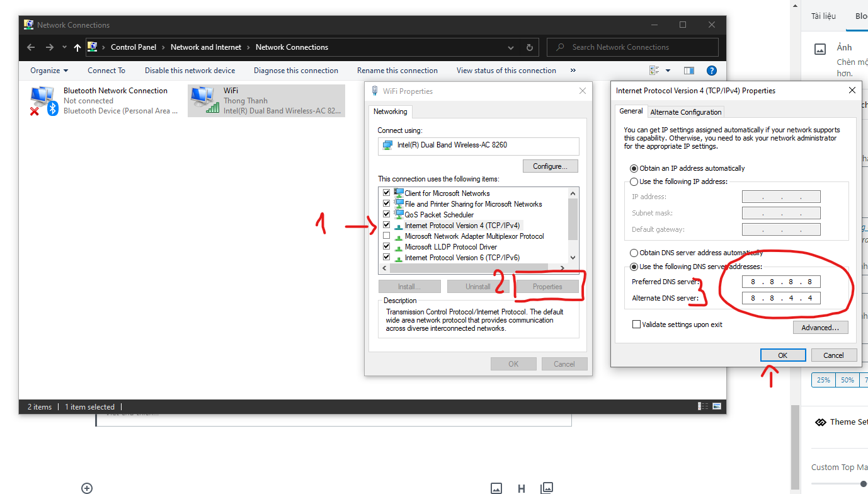Choose Rename this connection

click(x=397, y=71)
